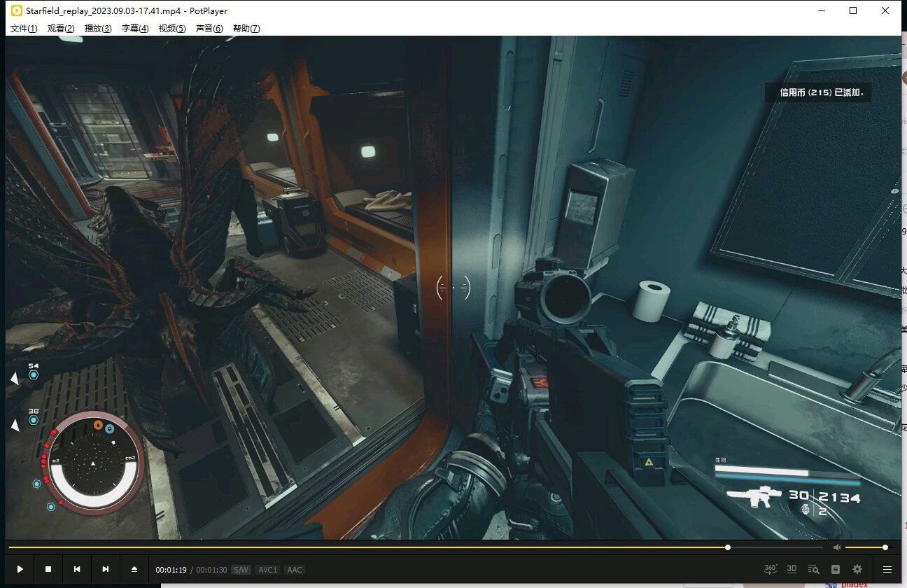Screen dimensions: 907x588
Task: Stop video playback
Action: [48, 569]
